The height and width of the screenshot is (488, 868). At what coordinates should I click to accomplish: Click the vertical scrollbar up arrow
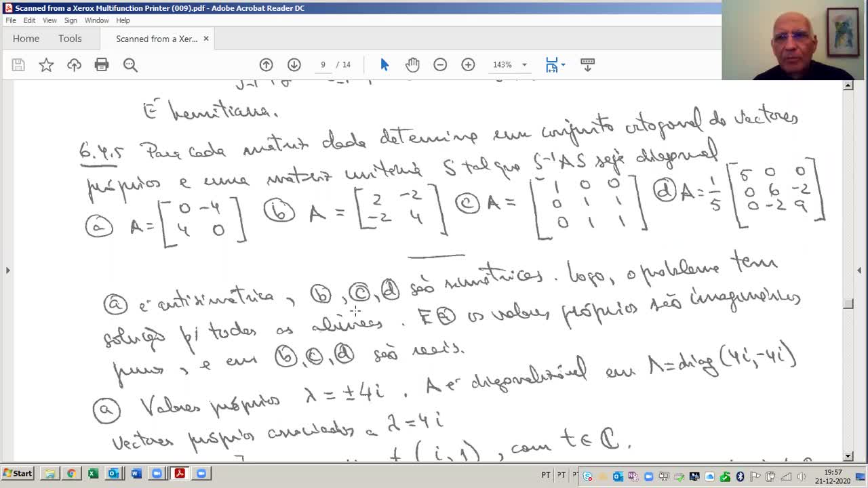coord(848,85)
